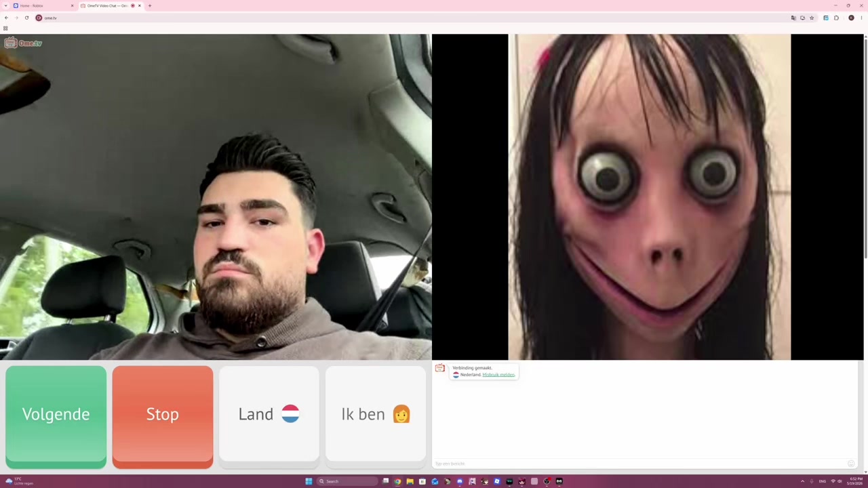Screen dimensions: 868x488
Task: Open the apps grid in bookmarks bar
Action: point(5,28)
